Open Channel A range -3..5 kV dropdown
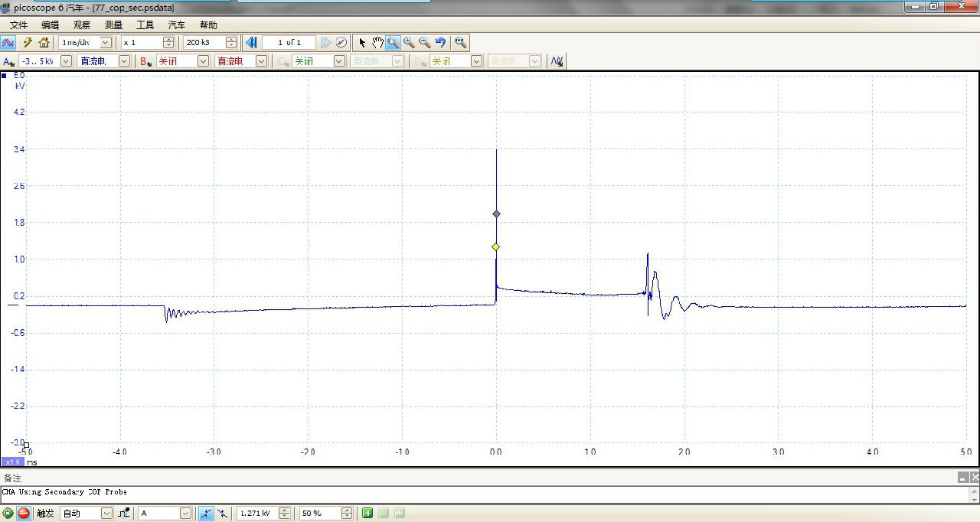This screenshot has height=522, width=980. point(66,61)
